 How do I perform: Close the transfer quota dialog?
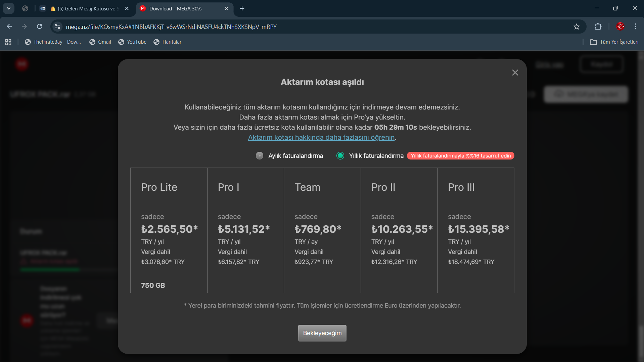pyautogui.click(x=515, y=73)
